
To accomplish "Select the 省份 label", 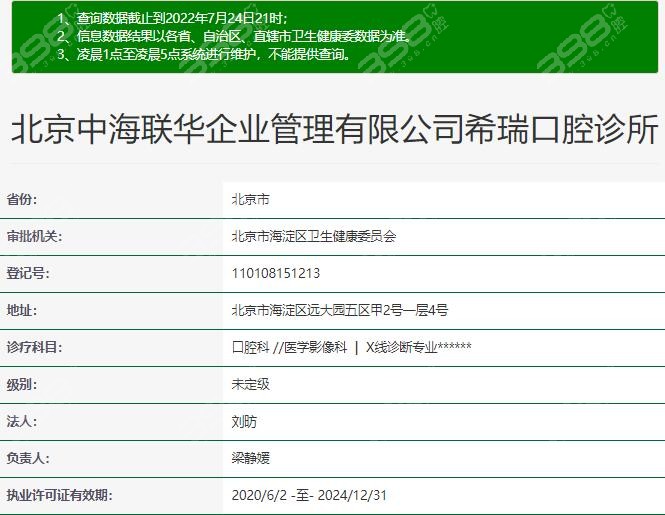I will pos(22,199).
